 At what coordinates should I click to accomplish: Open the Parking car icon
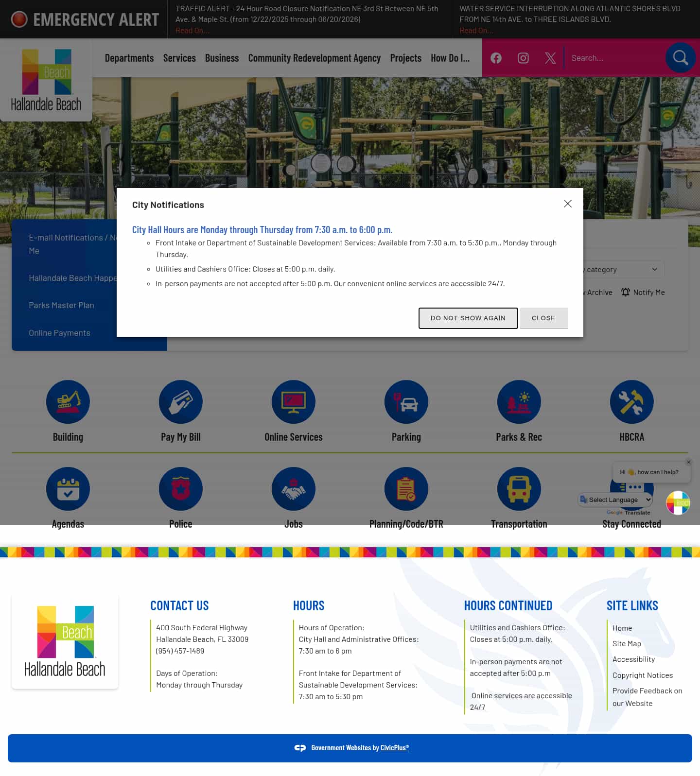(x=406, y=401)
